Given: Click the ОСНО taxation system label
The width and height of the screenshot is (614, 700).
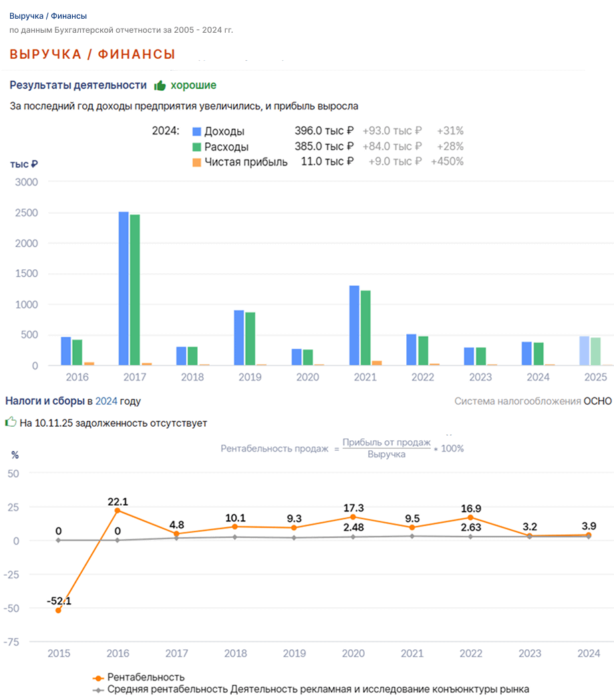Looking at the screenshot, I should (x=597, y=401).
